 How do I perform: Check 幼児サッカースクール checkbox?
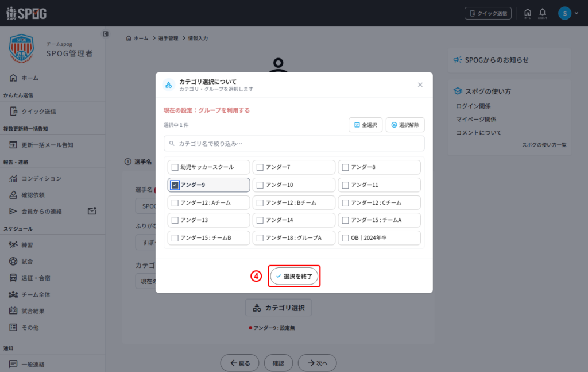click(x=175, y=167)
